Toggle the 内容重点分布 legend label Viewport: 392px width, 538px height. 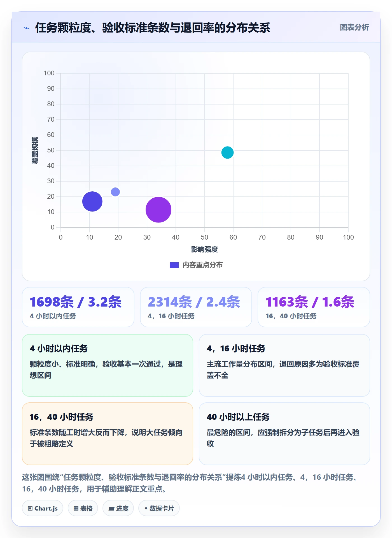coord(202,265)
